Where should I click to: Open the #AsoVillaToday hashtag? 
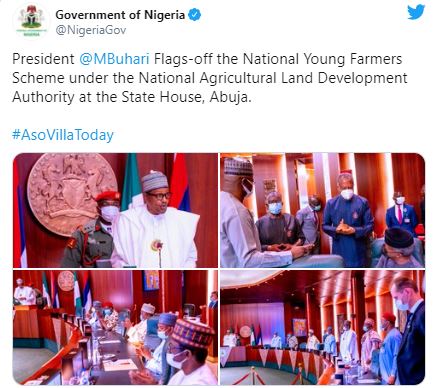click(63, 135)
